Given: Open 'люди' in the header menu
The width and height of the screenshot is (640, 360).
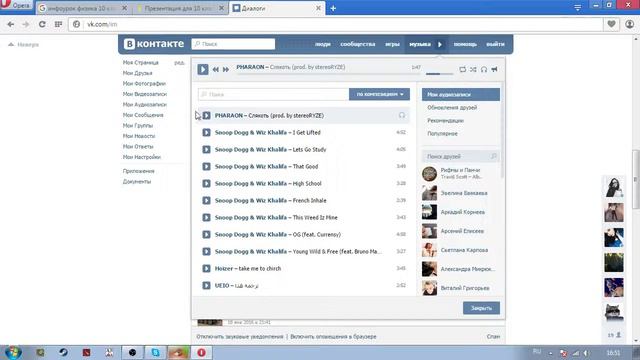Looking at the screenshot, I should [x=322, y=44].
